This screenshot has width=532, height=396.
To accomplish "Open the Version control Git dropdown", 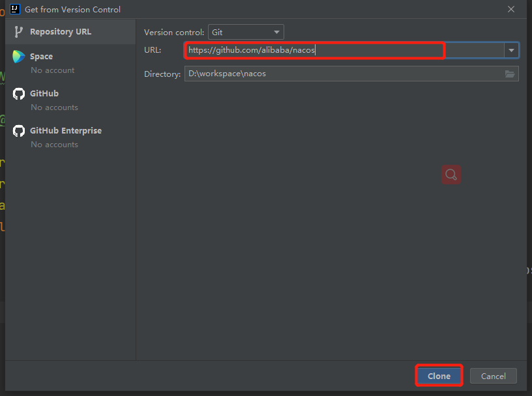I will click(x=246, y=32).
